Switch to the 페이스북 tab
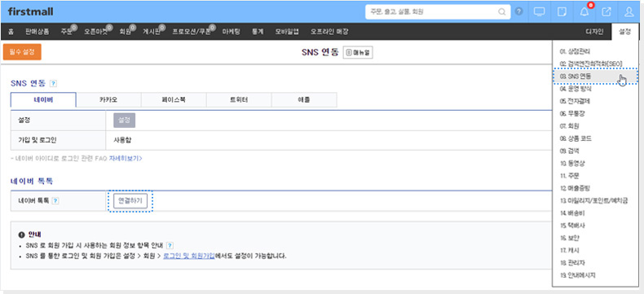Image resolution: width=644 pixels, height=294 pixels. click(174, 99)
